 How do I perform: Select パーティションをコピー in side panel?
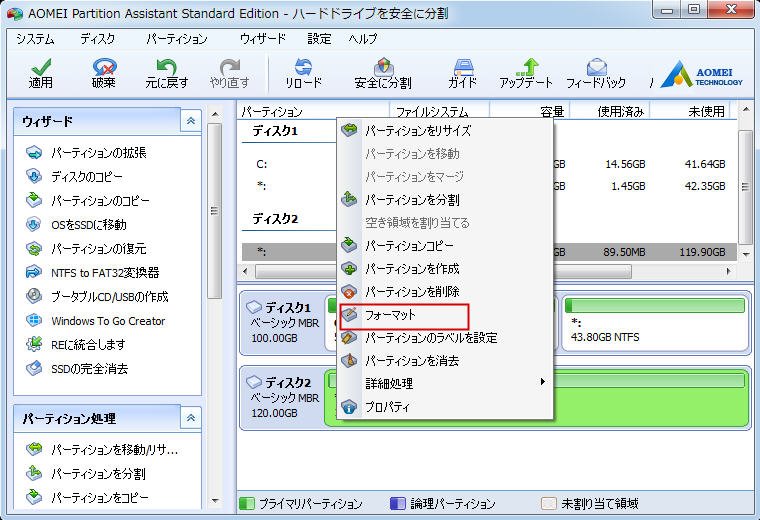click(x=87, y=497)
